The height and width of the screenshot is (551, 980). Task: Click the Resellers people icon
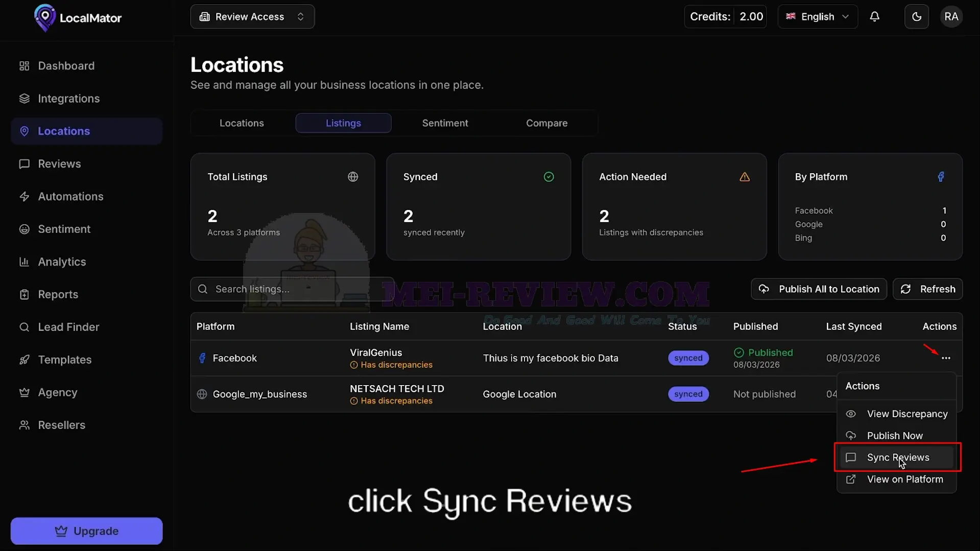click(24, 425)
